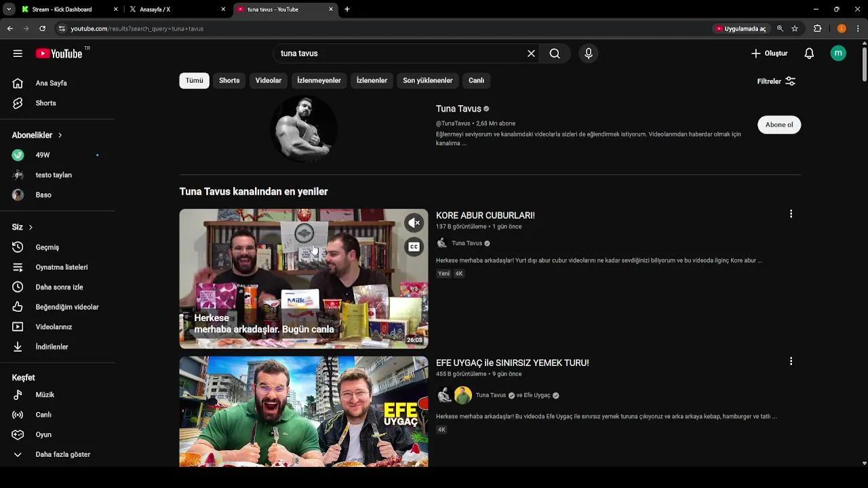This screenshot has height=488, width=868.
Task: Open more options for EFE UYGAÇ video
Action: tap(791, 361)
